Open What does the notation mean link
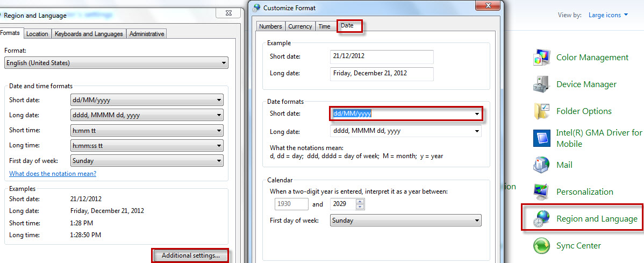Image resolution: width=644 pixels, height=263 pixels. click(53, 173)
